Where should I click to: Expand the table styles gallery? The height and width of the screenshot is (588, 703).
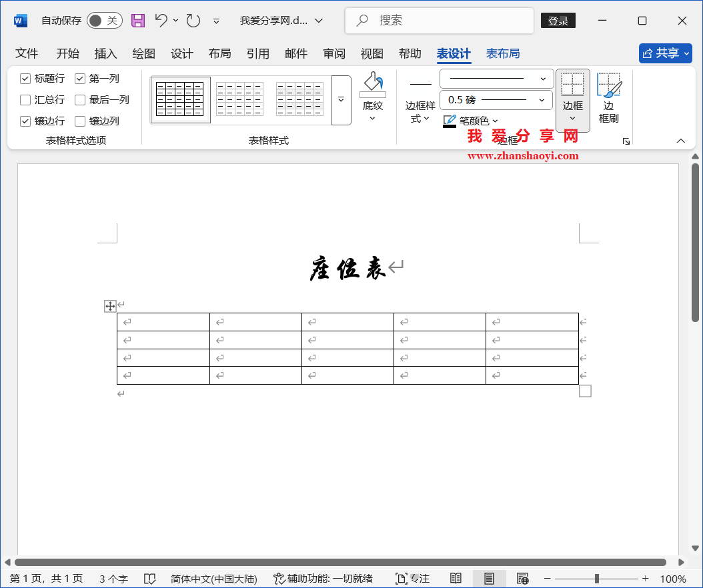[x=341, y=100]
